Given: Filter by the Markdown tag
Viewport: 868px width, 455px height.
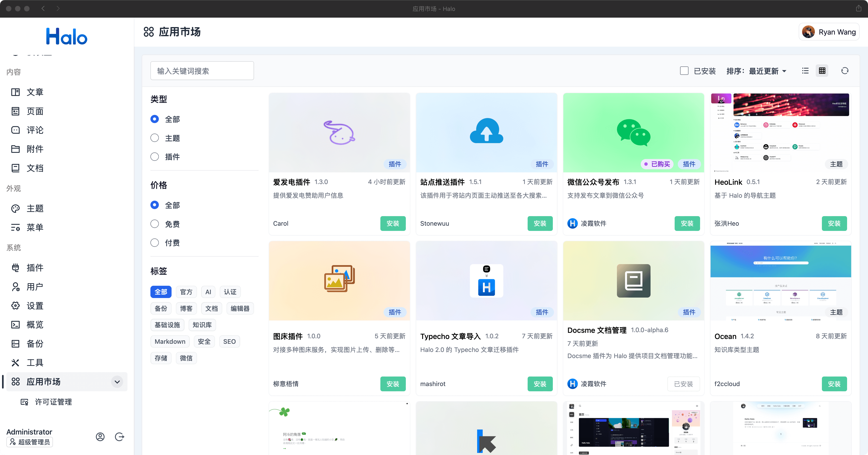Looking at the screenshot, I should [170, 341].
